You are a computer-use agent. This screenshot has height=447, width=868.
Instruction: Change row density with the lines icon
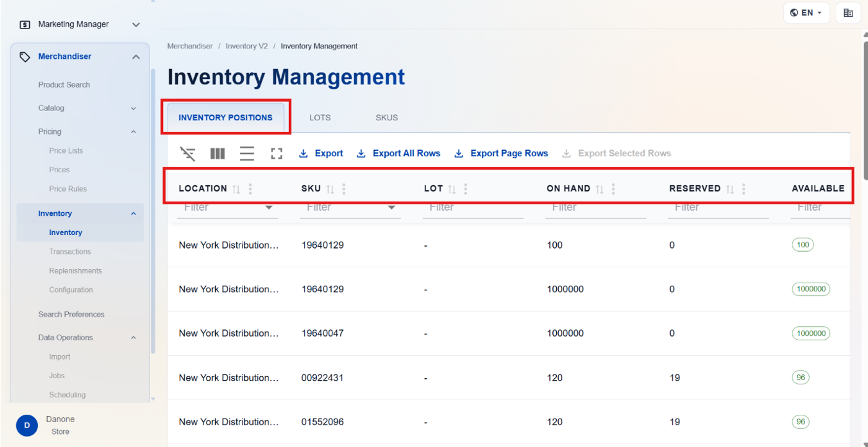click(247, 154)
